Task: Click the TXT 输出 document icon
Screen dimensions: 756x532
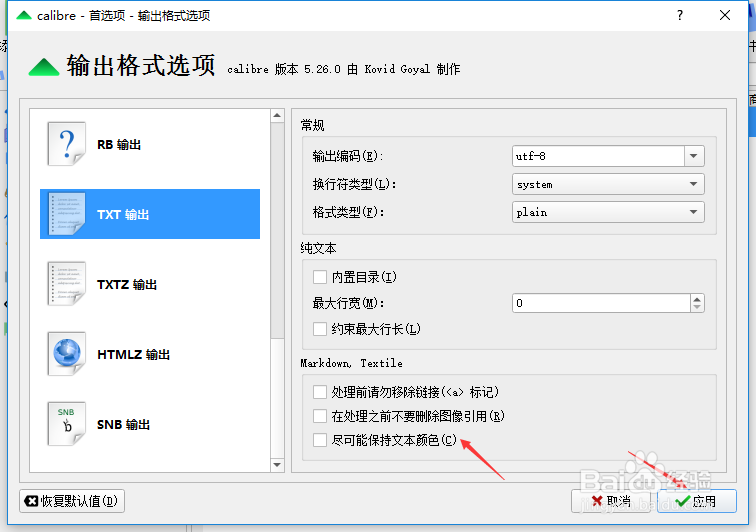Action: coord(67,214)
